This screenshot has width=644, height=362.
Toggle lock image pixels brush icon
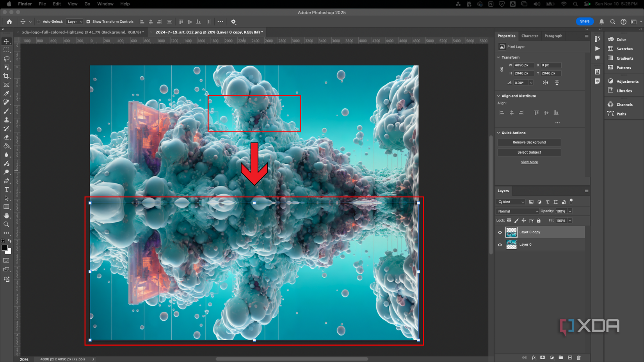(x=516, y=220)
